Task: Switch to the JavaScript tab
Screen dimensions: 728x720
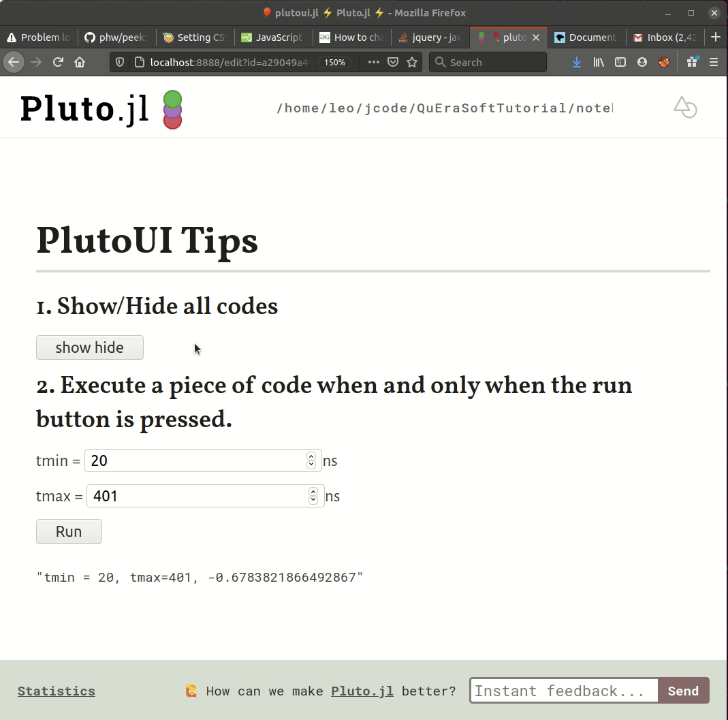Action: tap(273, 37)
